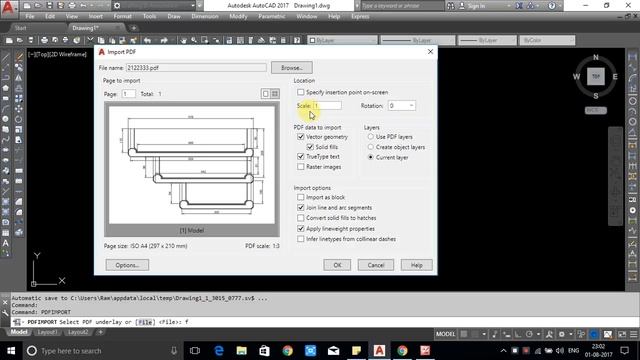Click the Redo arrow in the toolbar
Screen dimensions: 640x360
point(164,40)
